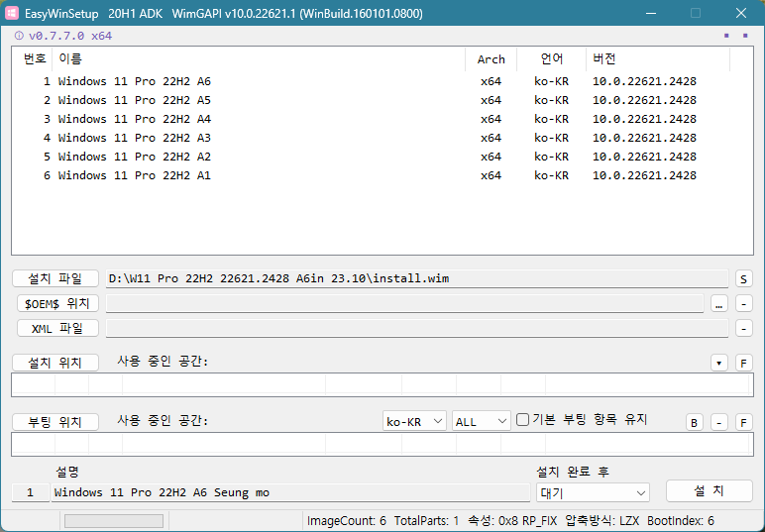The height and width of the screenshot is (532, 765).
Task: Sort by the 이름 column header
Action: tap(259, 59)
